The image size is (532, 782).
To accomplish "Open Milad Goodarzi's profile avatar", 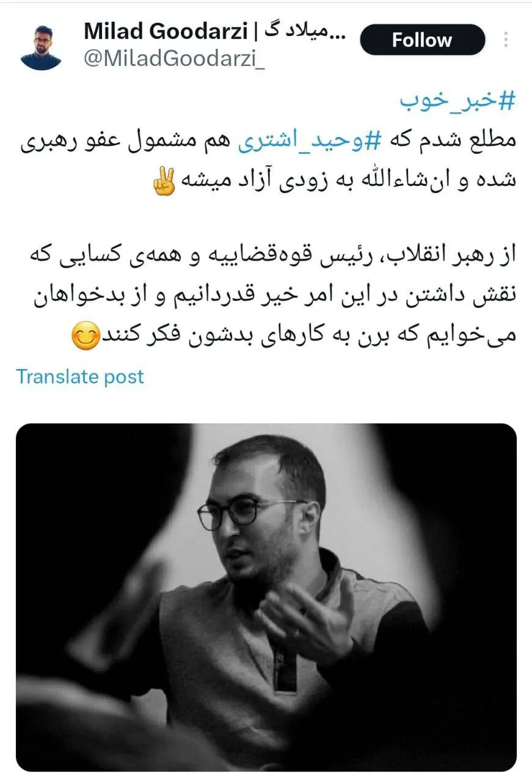I will pos(40,48).
